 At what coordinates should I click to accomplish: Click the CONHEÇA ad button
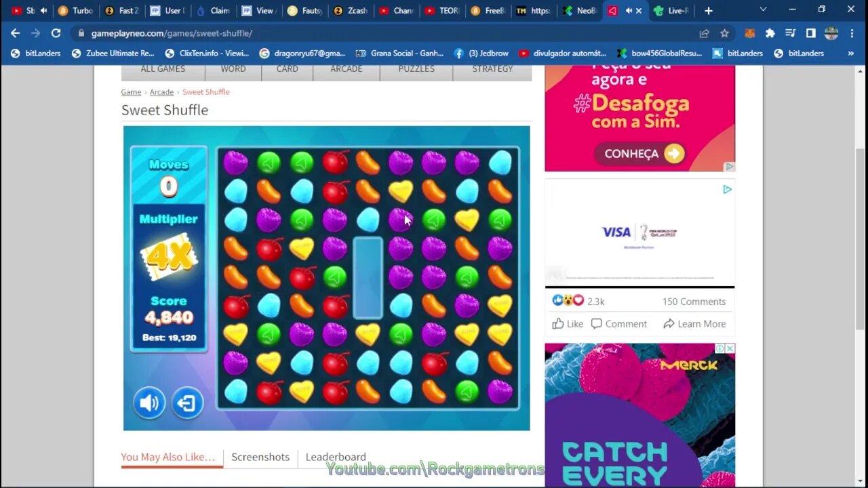tap(639, 154)
